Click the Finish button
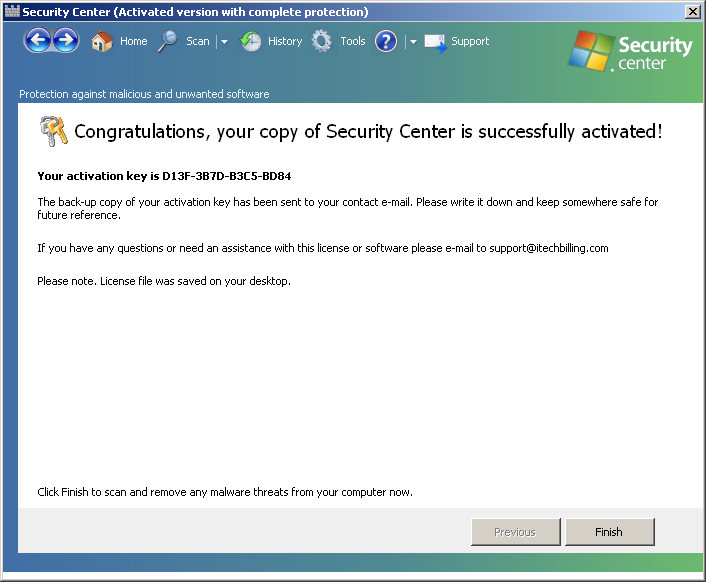 610,532
